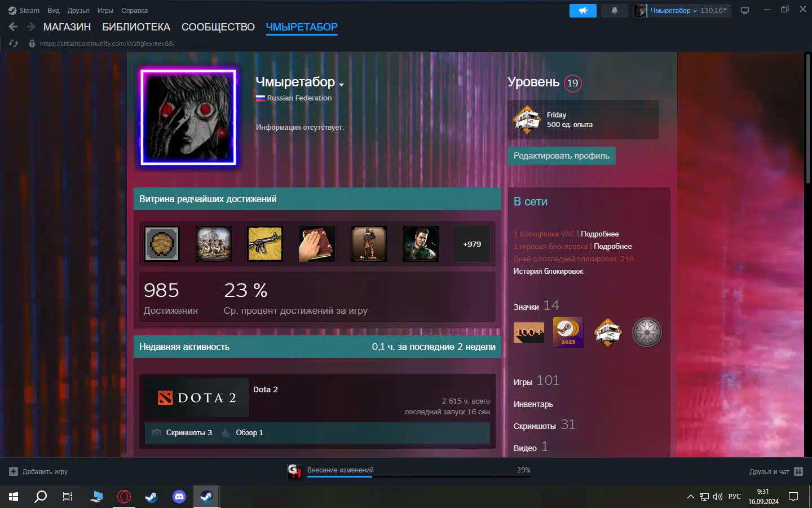This screenshot has width=812, height=508.
Task: Open the Friday featured badge icon
Action: 527,120
